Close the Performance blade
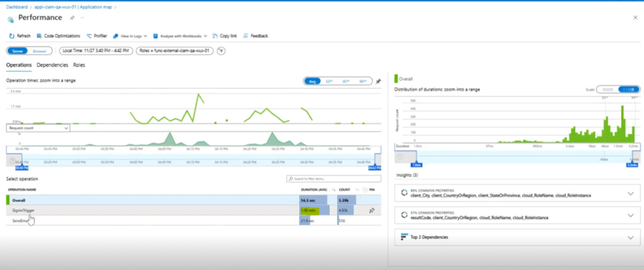Screen dimensions: 644x270 pyautogui.click(x=635, y=18)
